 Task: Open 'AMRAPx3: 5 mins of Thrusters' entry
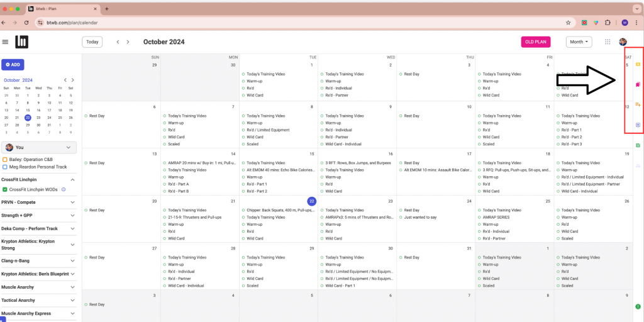360,217
